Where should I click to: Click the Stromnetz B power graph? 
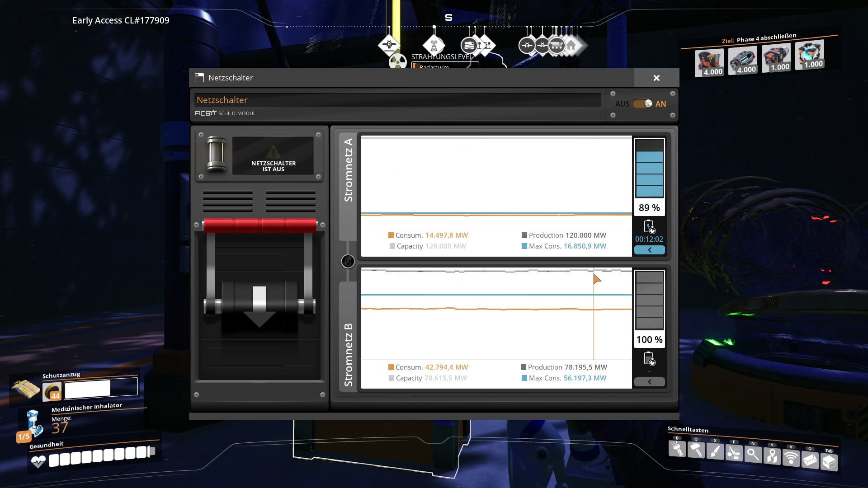(496, 314)
